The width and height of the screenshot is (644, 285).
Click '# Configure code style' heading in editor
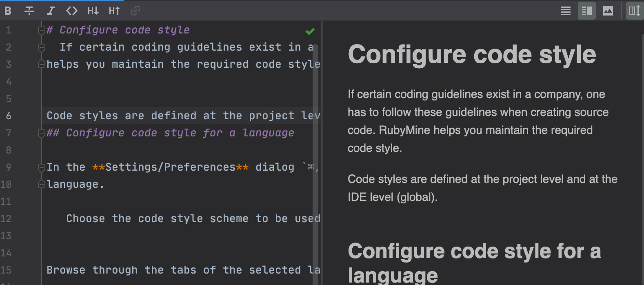[x=118, y=30]
